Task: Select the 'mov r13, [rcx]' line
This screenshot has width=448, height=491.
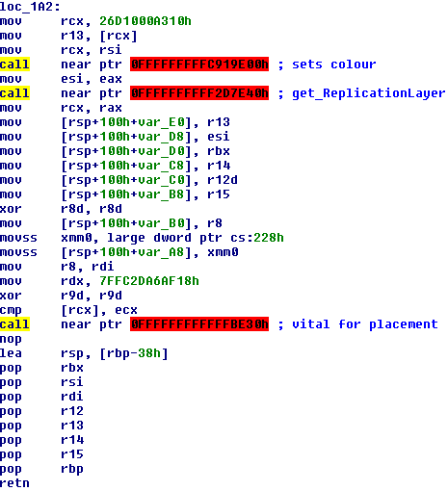Action: pyautogui.click(x=68, y=36)
